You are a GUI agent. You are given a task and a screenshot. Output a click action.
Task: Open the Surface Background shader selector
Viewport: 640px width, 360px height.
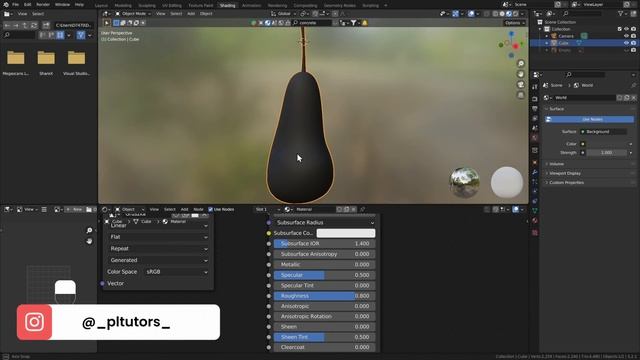point(603,131)
